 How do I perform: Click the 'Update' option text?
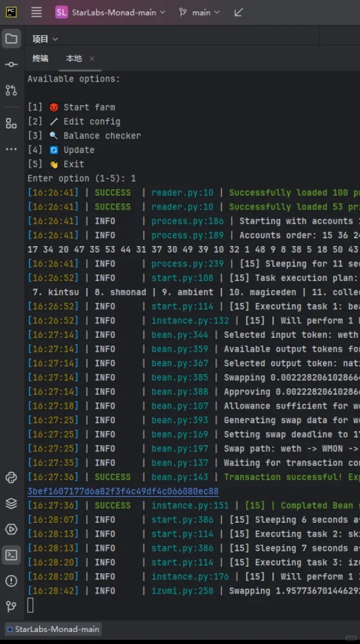coord(79,150)
